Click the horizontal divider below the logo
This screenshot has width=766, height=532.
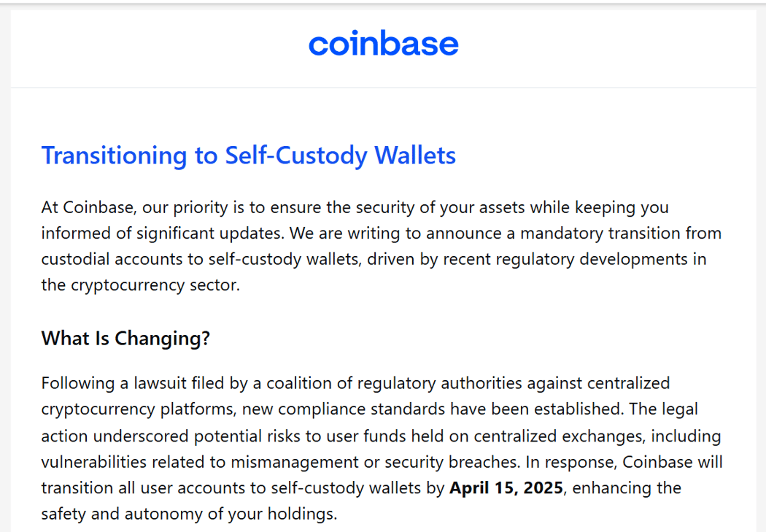pyautogui.click(x=384, y=88)
